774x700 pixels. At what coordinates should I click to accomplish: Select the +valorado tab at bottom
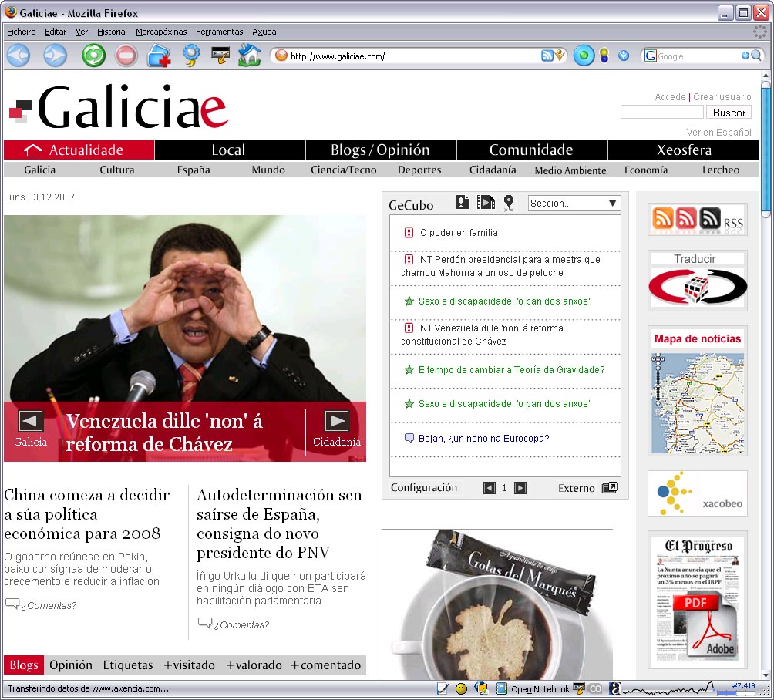pos(254,665)
